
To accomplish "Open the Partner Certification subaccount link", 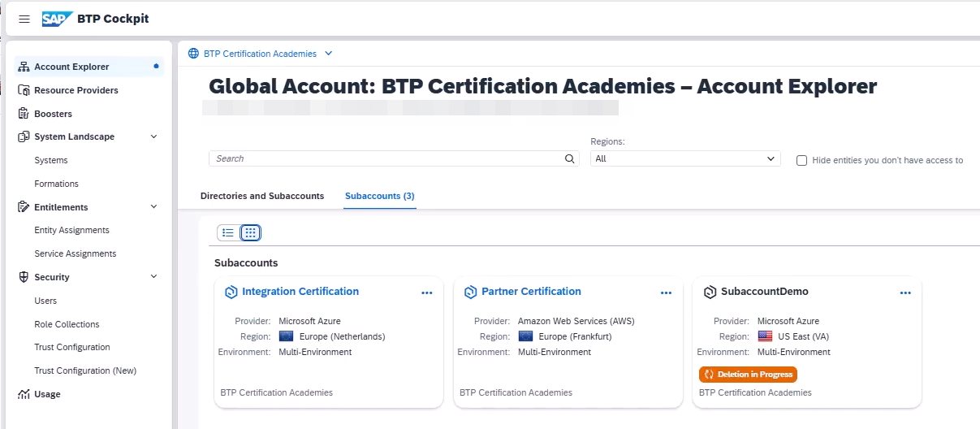I will [x=531, y=292].
